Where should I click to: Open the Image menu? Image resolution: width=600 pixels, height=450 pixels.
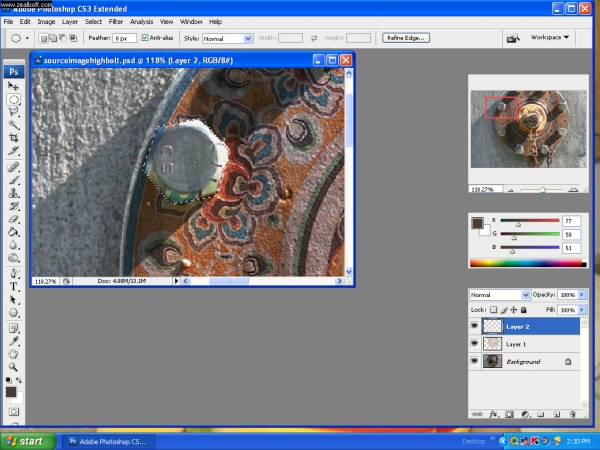pyautogui.click(x=46, y=22)
